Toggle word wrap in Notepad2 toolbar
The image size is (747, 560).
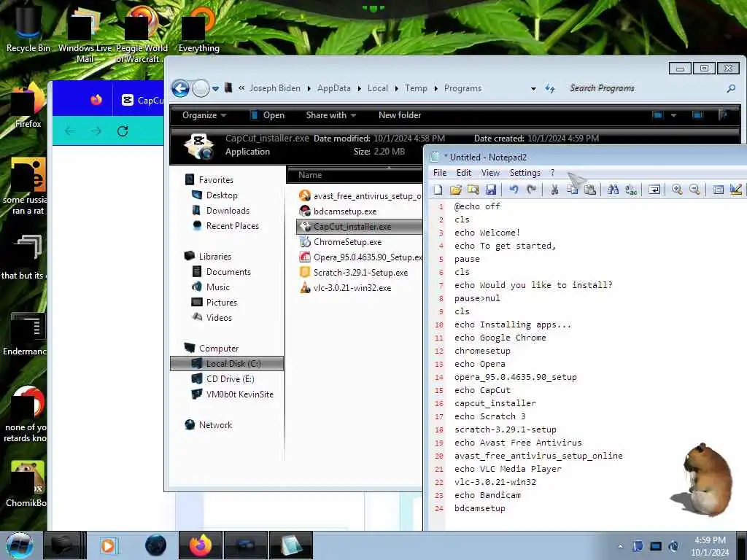pyautogui.click(x=654, y=190)
